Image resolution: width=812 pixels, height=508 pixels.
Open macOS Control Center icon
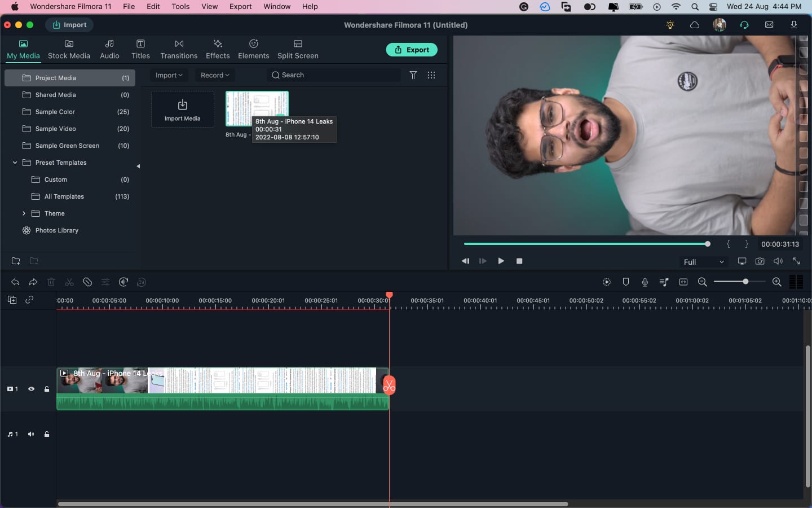[x=713, y=7]
